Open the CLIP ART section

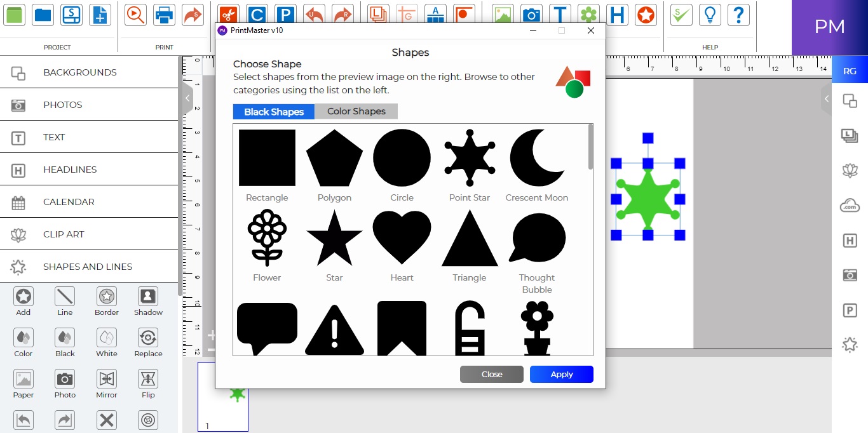[89, 234]
